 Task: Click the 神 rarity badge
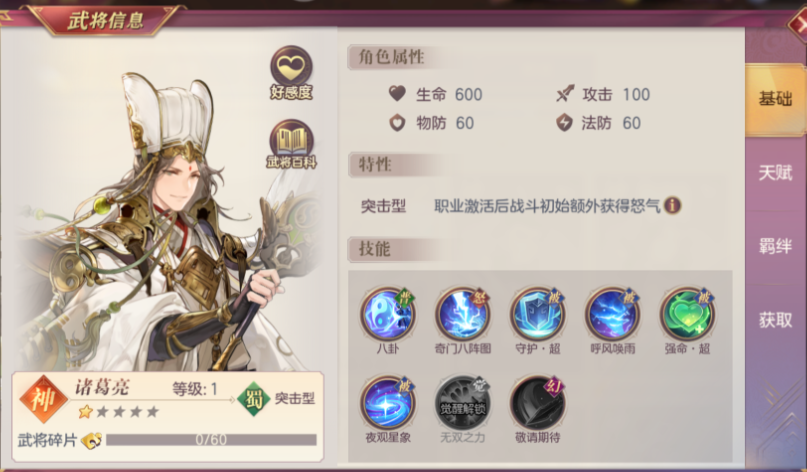44,399
